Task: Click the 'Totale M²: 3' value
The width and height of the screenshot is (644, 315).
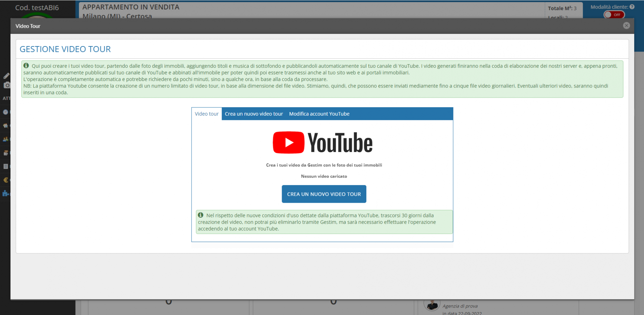Action: tap(562, 8)
